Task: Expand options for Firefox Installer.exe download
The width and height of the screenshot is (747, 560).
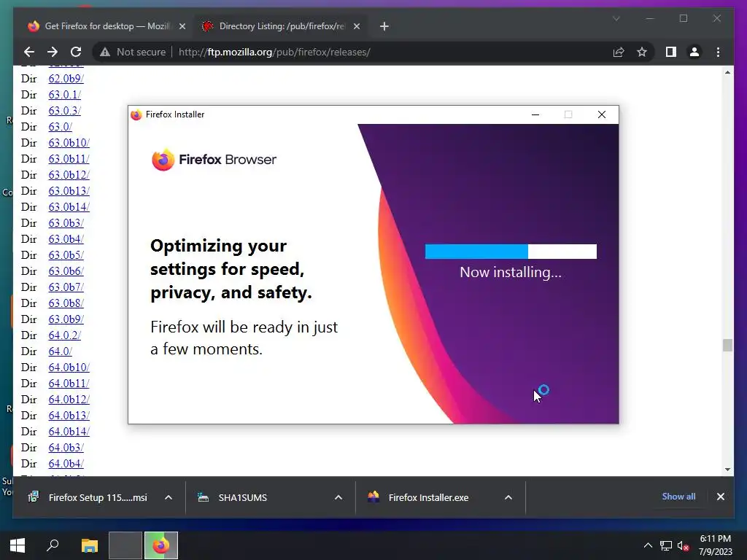Action: tap(508, 497)
